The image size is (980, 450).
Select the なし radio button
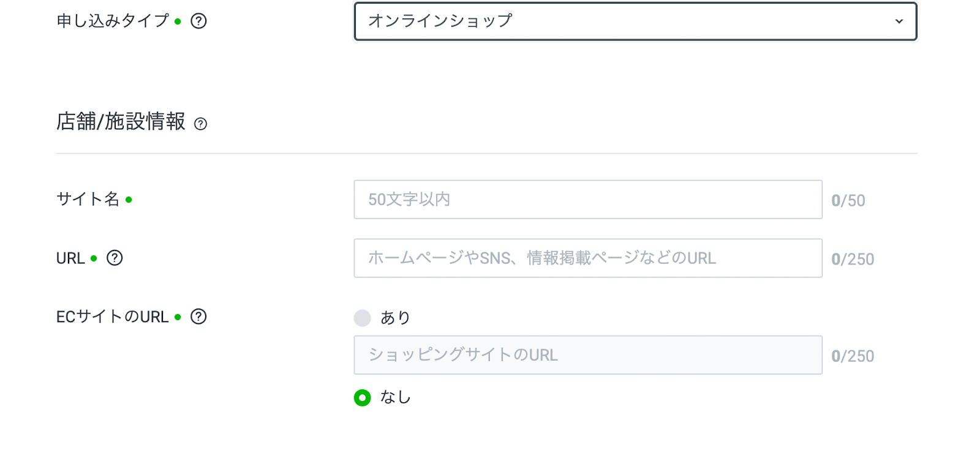click(x=363, y=398)
